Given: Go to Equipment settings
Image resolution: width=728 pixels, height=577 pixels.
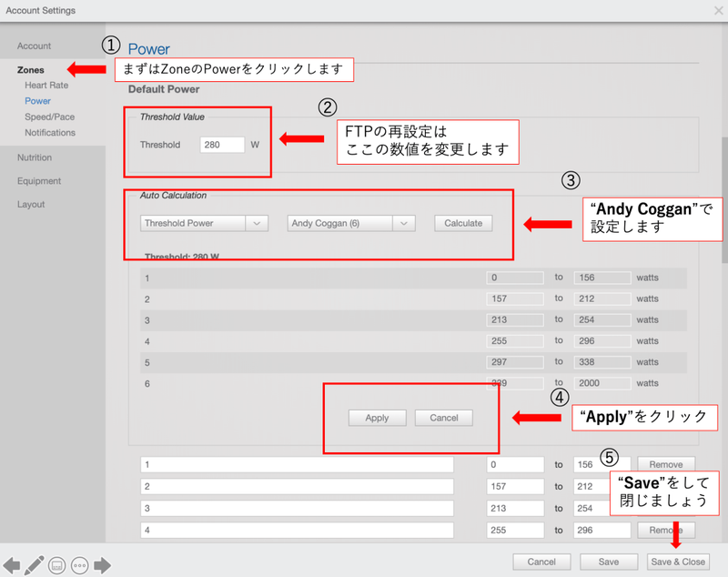Looking at the screenshot, I should tap(39, 181).
